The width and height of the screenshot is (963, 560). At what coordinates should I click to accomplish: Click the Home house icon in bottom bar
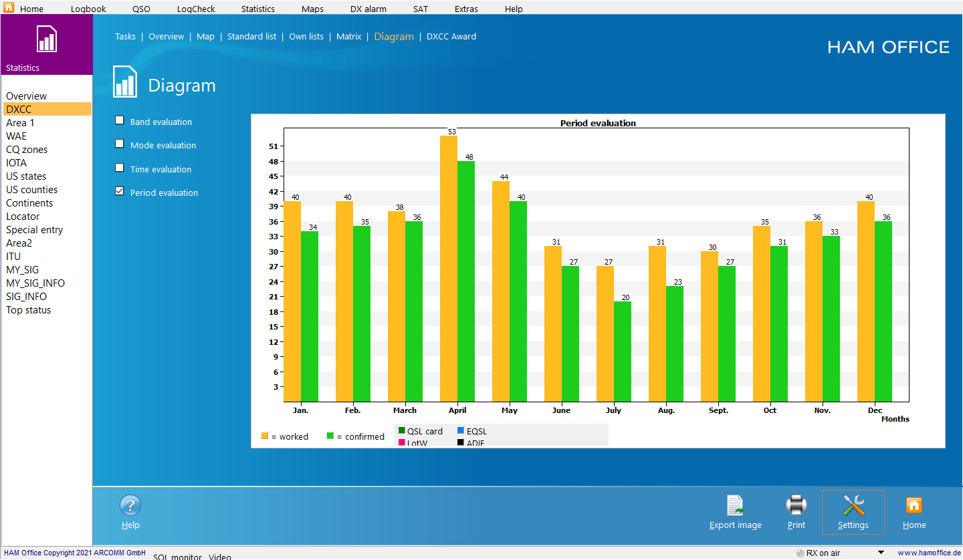(914, 506)
